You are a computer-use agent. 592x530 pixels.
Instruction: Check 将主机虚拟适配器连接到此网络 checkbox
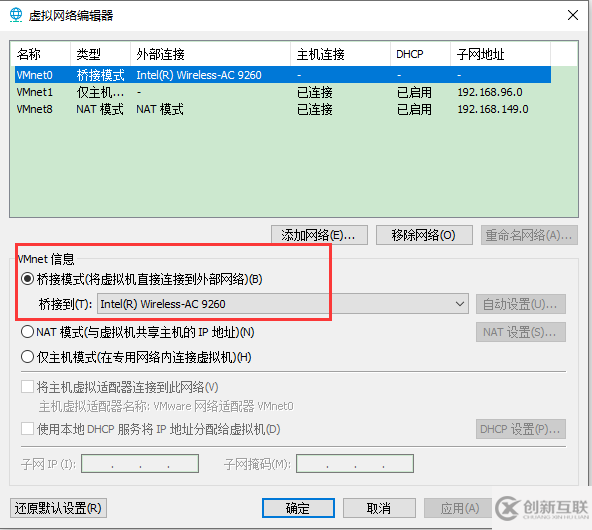pos(28,387)
